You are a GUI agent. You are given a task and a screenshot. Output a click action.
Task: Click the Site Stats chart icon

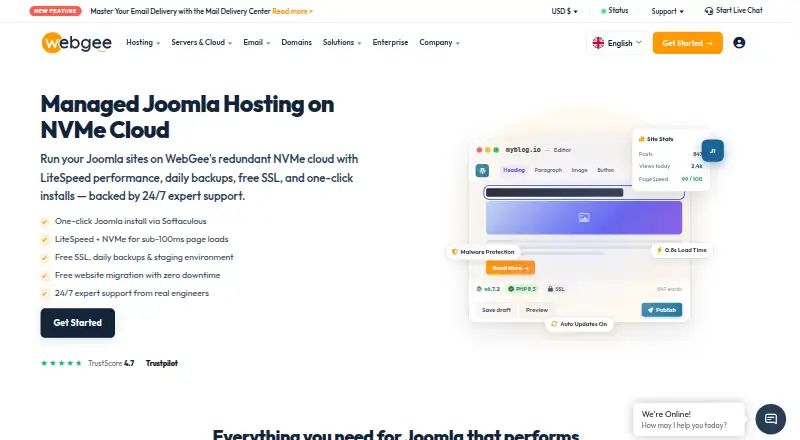(x=641, y=139)
